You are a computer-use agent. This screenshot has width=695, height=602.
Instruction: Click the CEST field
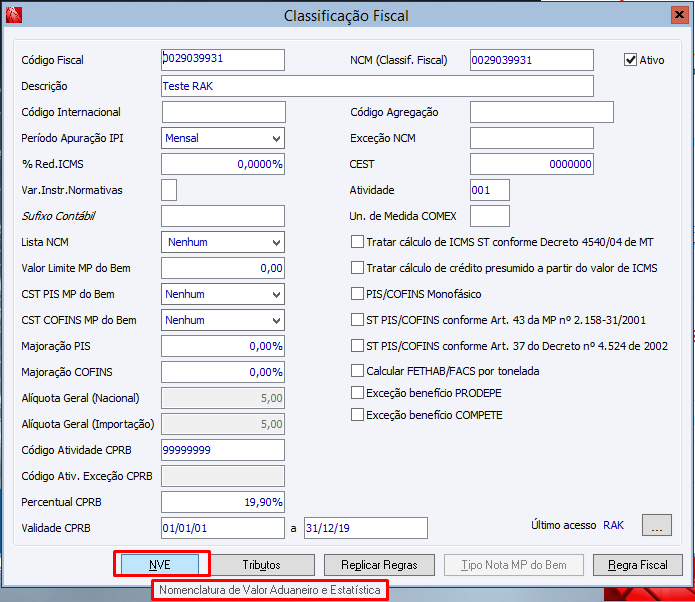[x=532, y=164]
